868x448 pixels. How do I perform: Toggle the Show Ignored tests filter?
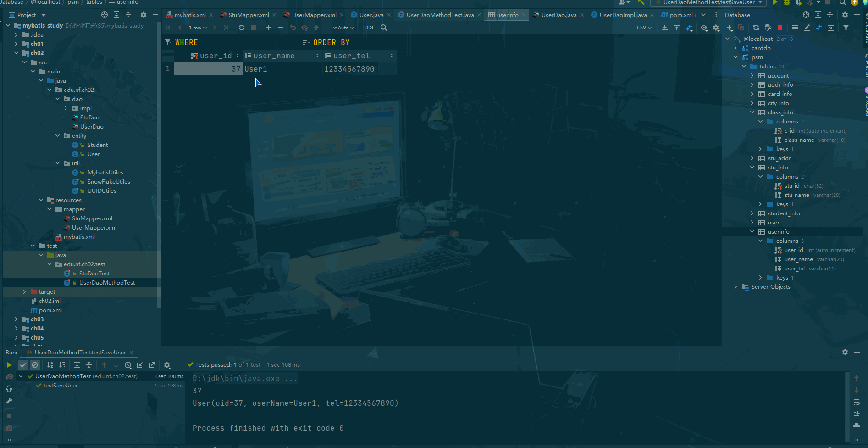click(35, 365)
